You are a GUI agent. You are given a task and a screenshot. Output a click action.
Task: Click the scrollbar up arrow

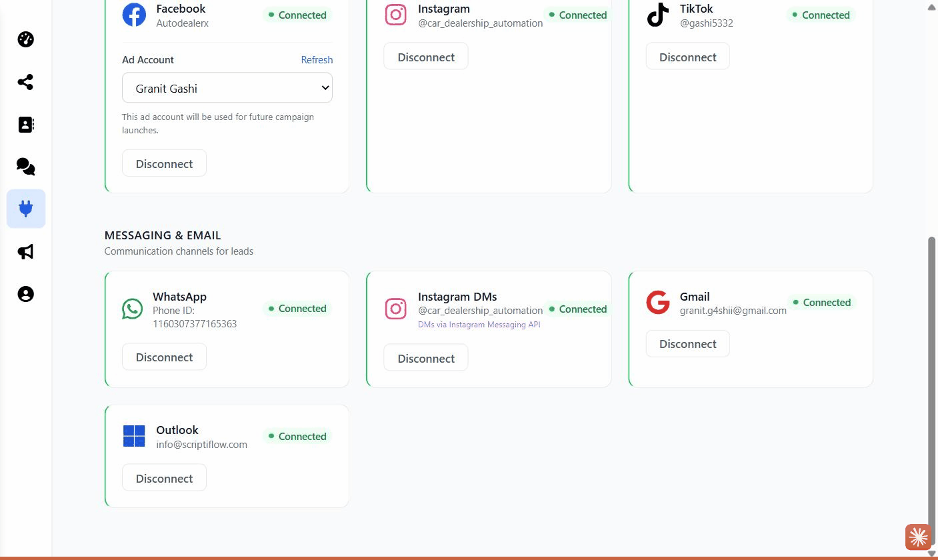click(932, 7)
